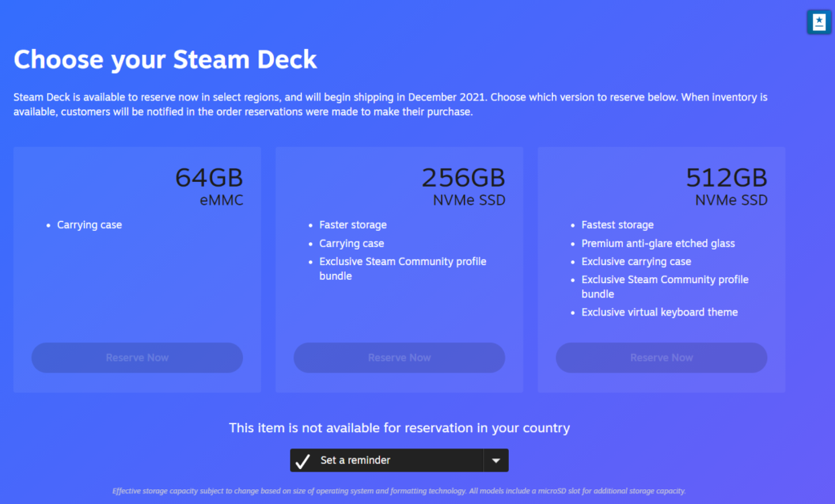Open the reminder dropdown arrow

click(496, 461)
